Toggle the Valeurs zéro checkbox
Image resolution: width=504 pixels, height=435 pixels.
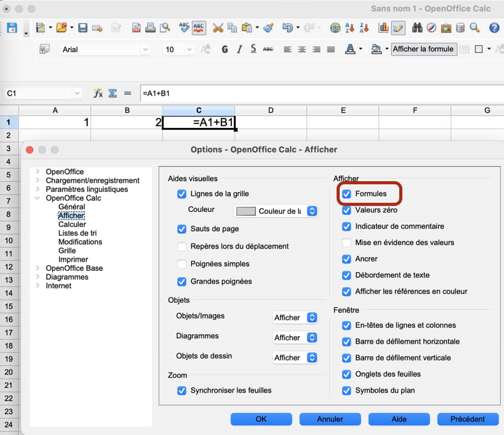point(347,210)
